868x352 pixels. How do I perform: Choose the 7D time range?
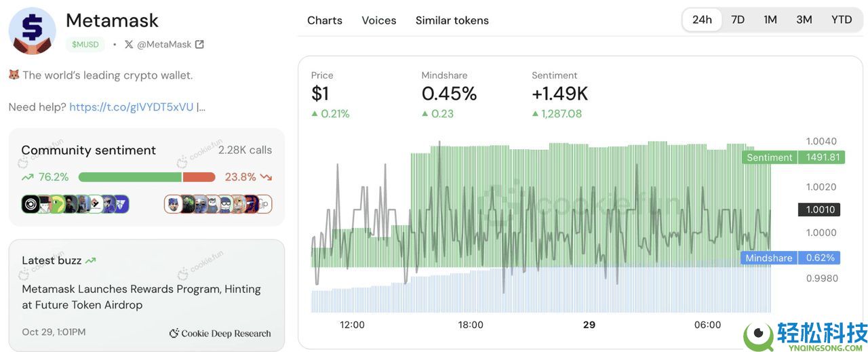(738, 20)
